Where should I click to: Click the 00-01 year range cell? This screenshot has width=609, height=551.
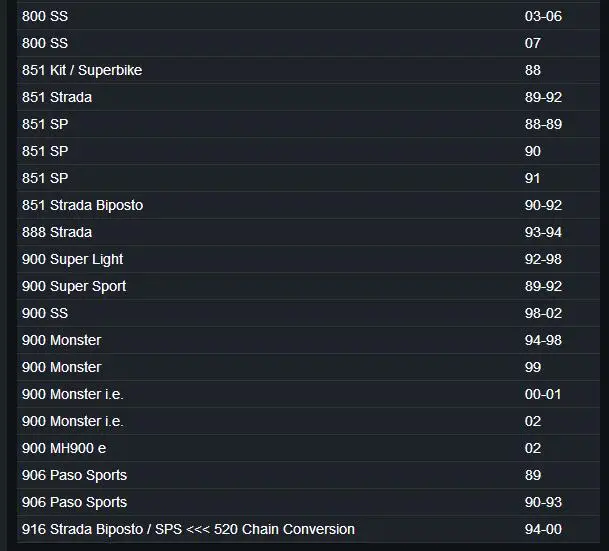(x=543, y=394)
